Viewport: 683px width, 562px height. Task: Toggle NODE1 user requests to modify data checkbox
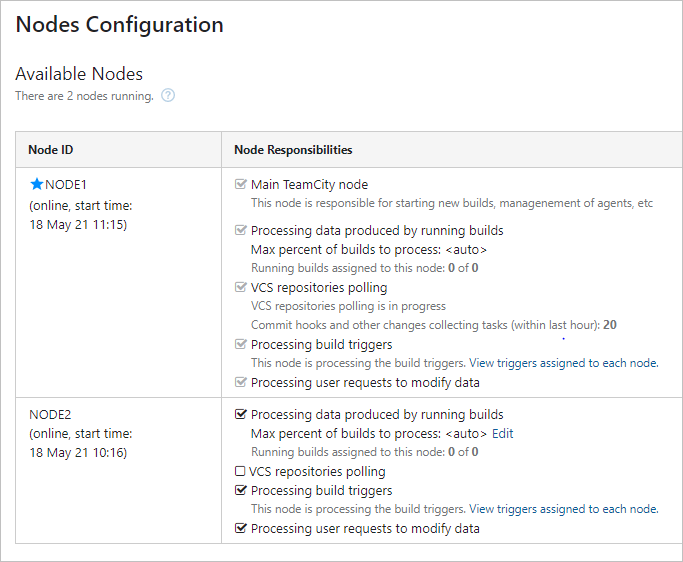(x=240, y=382)
